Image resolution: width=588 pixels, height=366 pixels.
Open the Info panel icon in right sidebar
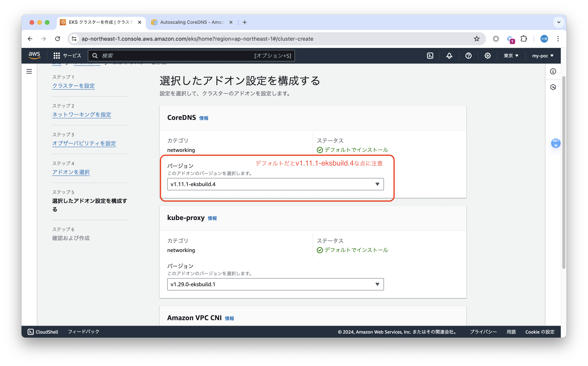click(x=553, y=71)
